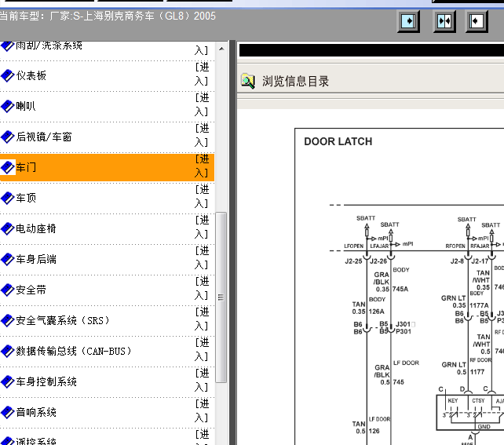Screen dimensions: 504x445
Task: Click [进入] link for 数据传输总线
Action: 202,349
